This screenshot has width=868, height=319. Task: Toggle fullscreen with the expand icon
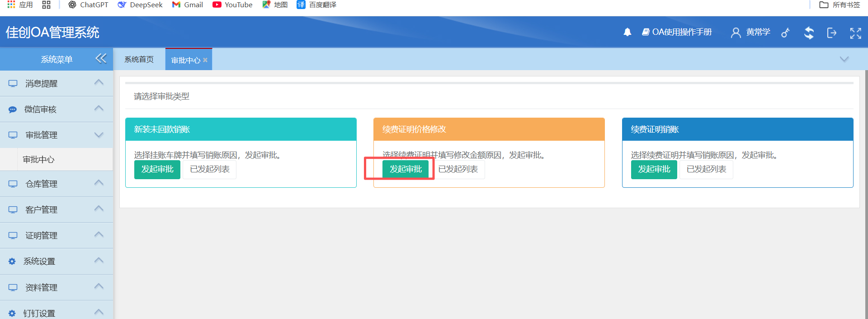point(855,33)
